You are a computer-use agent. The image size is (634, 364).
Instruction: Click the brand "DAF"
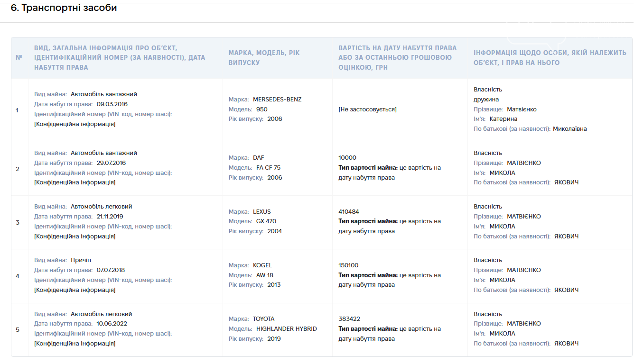[x=259, y=157]
